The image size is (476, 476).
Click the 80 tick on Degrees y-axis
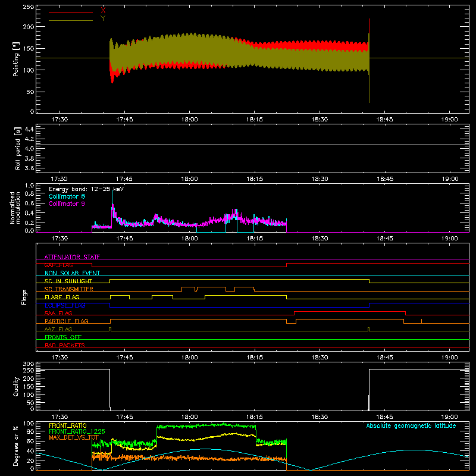coord(30,431)
